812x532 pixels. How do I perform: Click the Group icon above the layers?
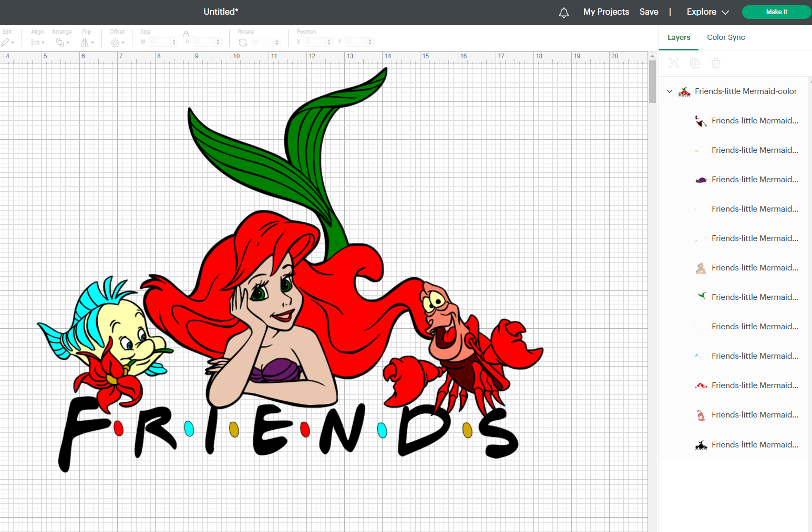pyautogui.click(x=674, y=63)
